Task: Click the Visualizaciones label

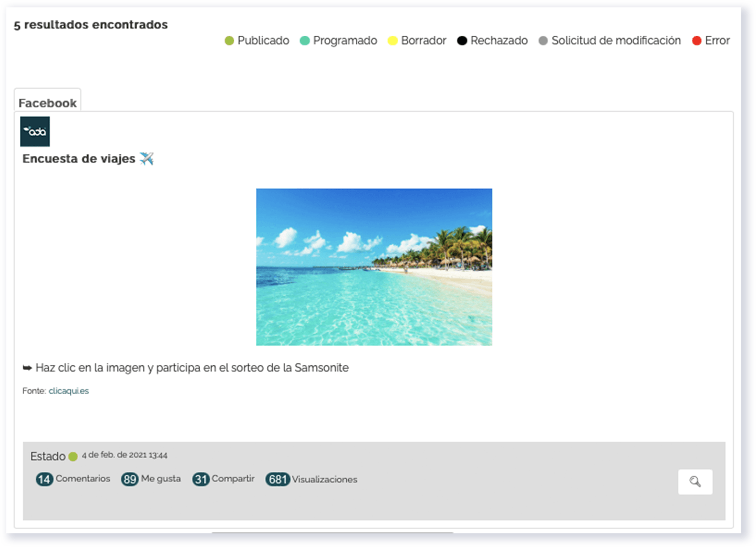Action: (325, 479)
